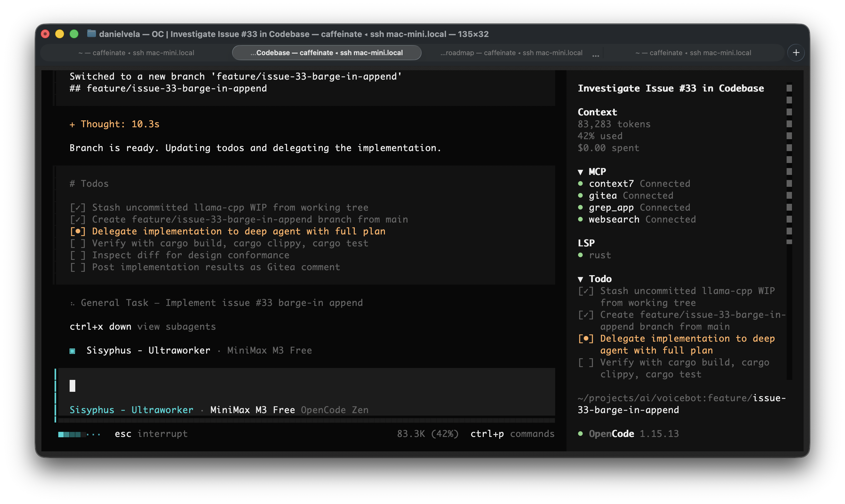Switch to last '~ — caffeinate' tab
845x504 pixels.
point(693,53)
